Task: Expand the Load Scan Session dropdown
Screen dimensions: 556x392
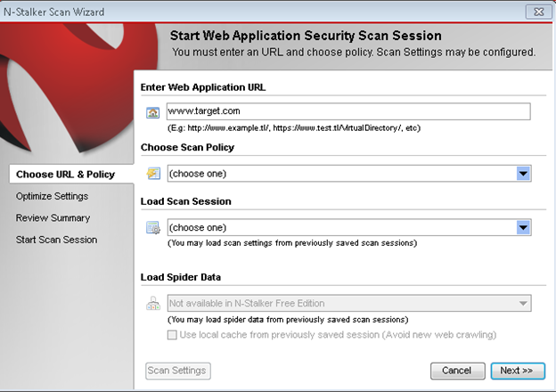Action: (524, 227)
